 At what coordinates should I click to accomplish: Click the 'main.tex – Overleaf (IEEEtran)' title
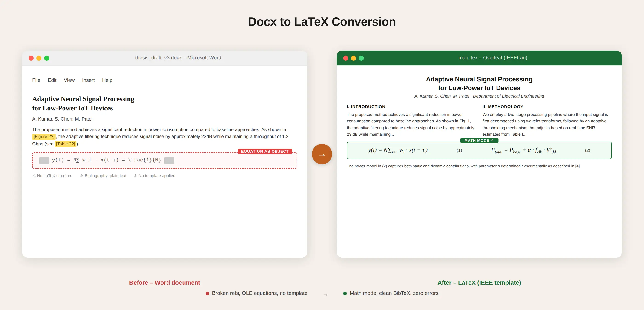(492, 58)
